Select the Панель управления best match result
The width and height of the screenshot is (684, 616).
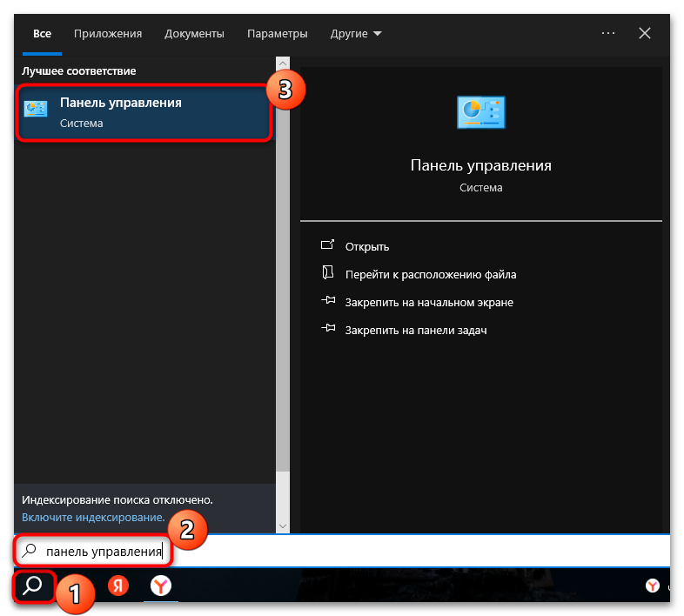click(x=144, y=112)
